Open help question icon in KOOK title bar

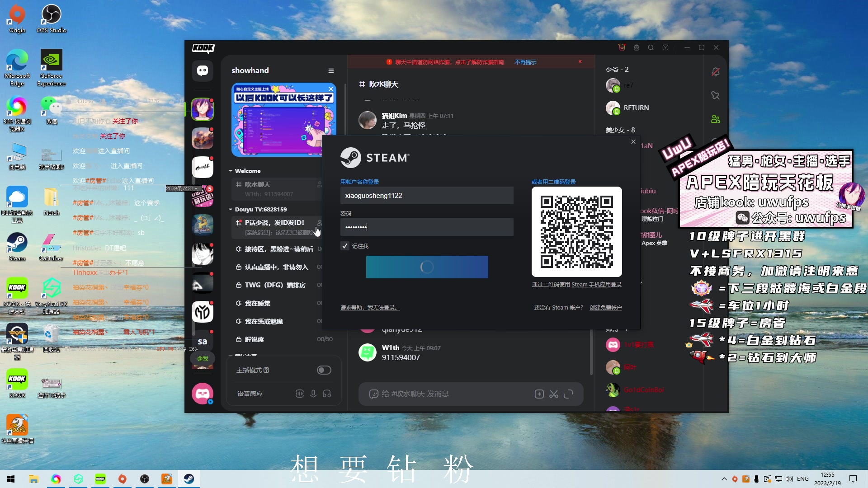[x=665, y=47]
